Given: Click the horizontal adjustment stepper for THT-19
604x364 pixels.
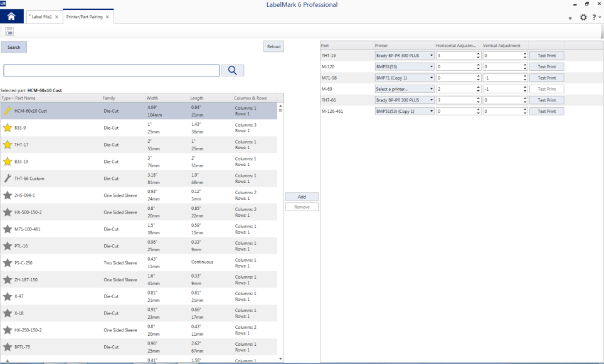Looking at the screenshot, I should pyautogui.click(x=478, y=55).
